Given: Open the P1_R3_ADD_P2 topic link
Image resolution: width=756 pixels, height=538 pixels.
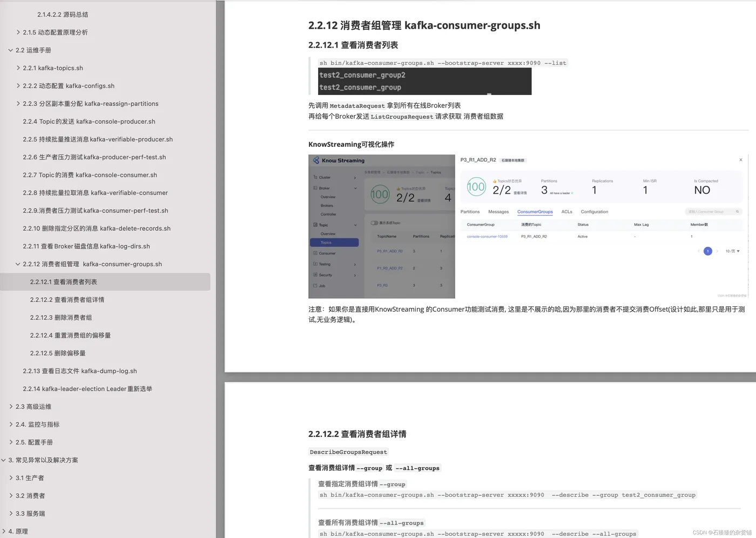Looking at the screenshot, I should [390, 268].
